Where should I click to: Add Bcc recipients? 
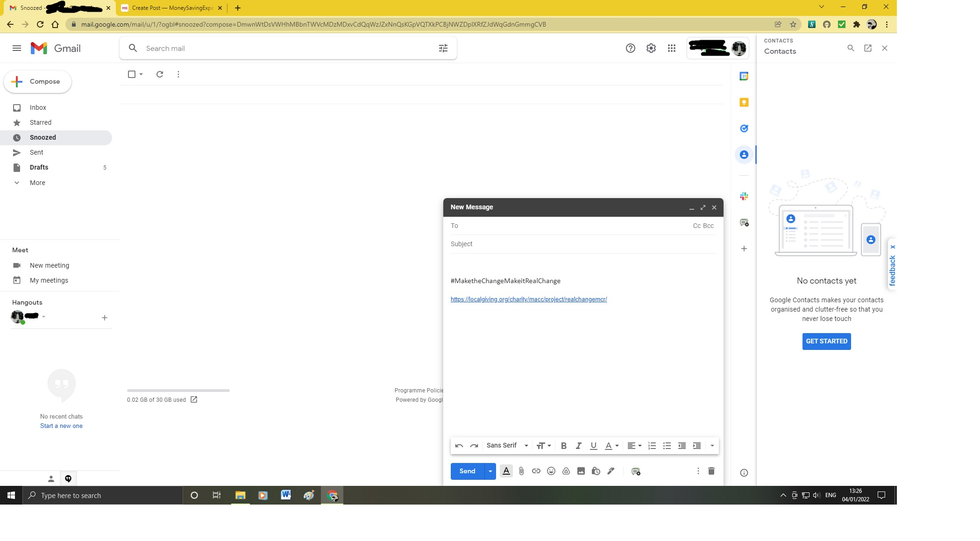click(709, 226)
